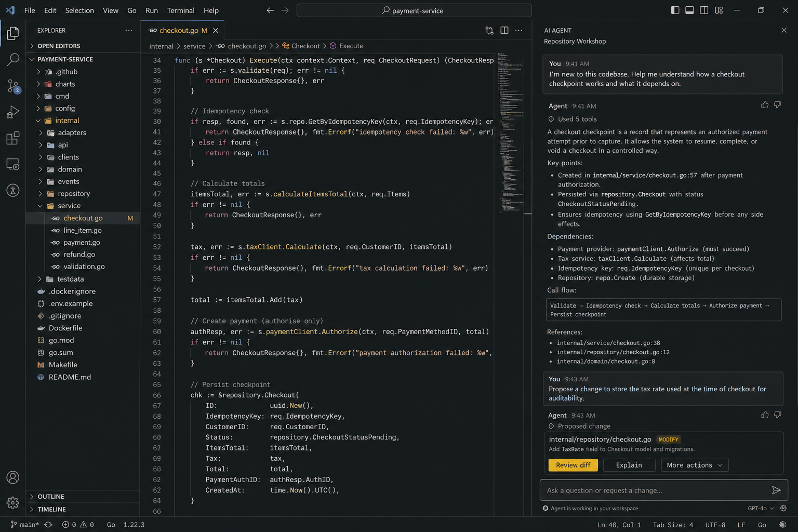The height and width of the screenshot is (532, 798).
Task: Click the Explain button
Action: [x=629, y=465]
